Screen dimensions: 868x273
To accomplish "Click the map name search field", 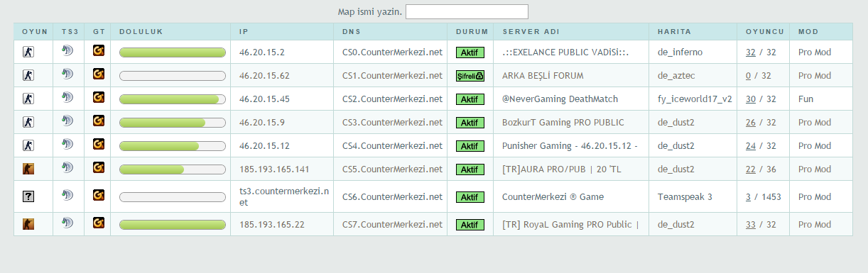I will 467,11.
